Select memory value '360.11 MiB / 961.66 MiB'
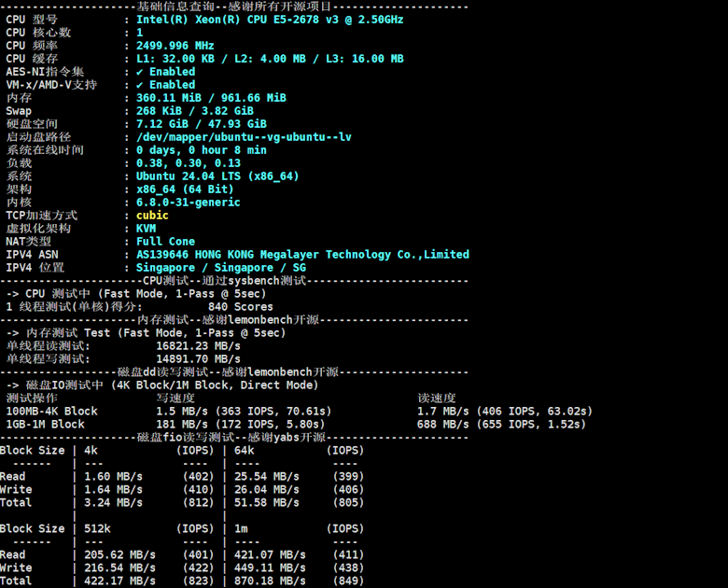Viewport: 728px width, 588px height. pos(211,98)
